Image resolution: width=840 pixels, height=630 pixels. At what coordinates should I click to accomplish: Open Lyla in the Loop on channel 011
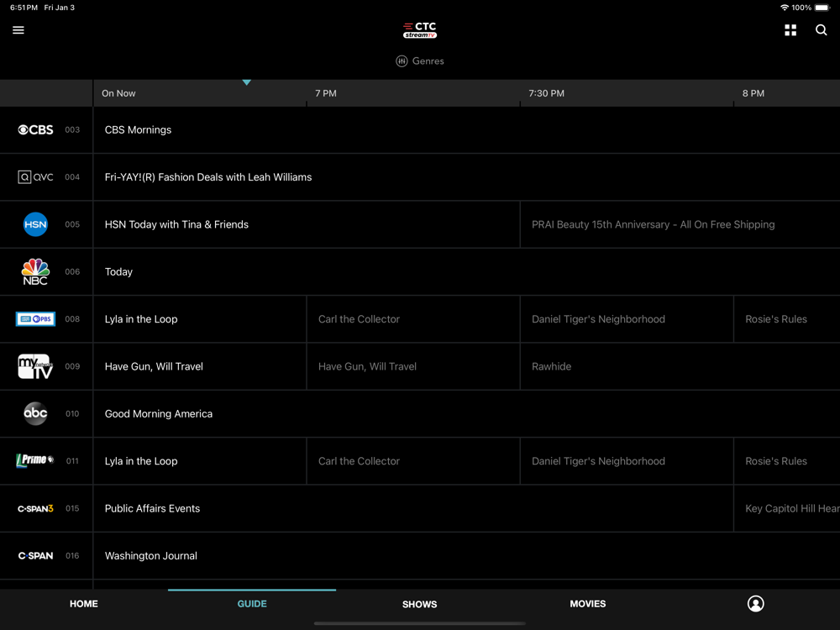coord(200,460)
